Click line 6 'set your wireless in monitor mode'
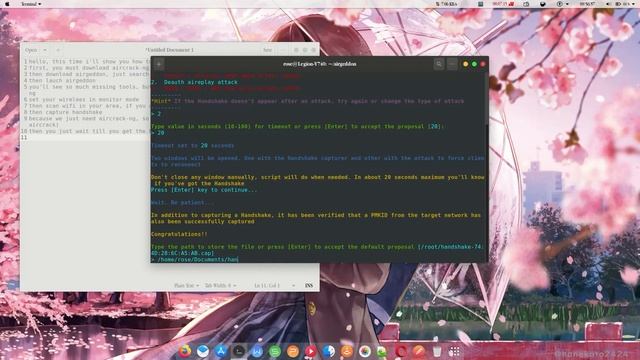 click(84, 99)
